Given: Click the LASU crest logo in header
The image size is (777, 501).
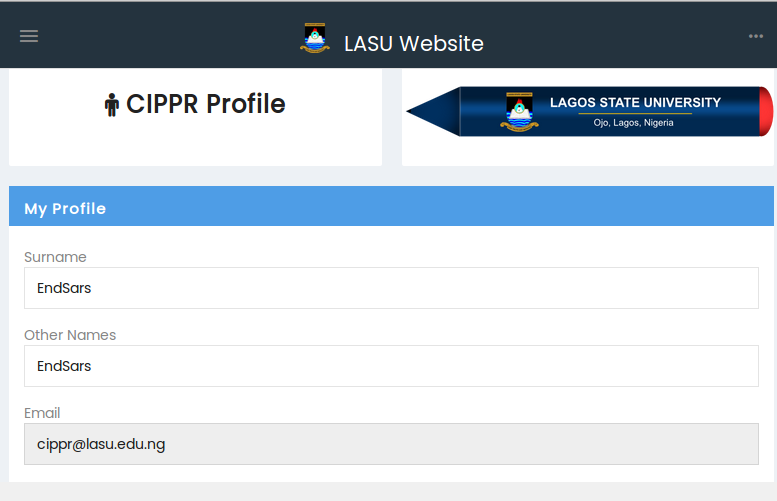Looking at the screenshot, I should (x=315, y=38).
